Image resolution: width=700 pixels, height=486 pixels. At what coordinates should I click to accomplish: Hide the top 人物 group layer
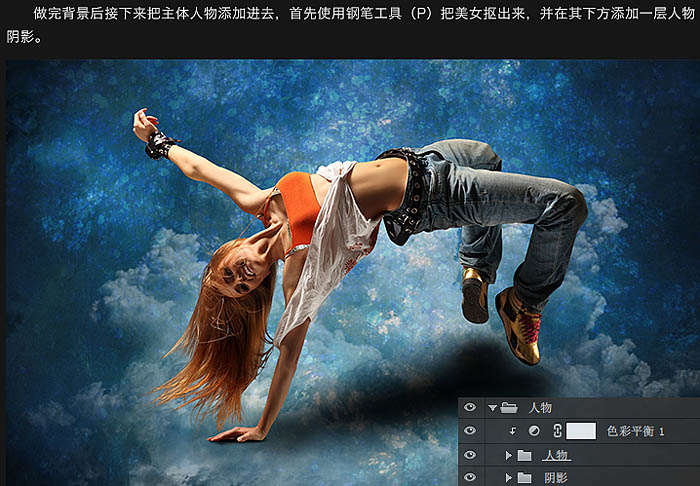470,407
